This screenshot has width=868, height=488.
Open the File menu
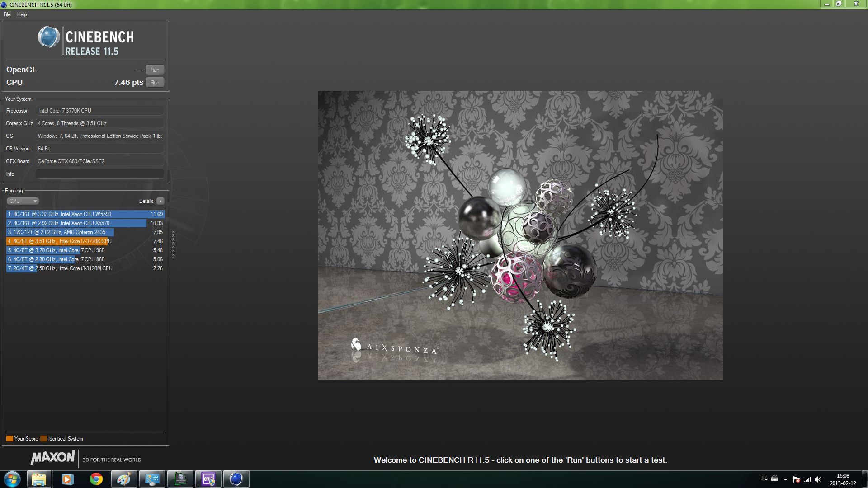[7, 14]
